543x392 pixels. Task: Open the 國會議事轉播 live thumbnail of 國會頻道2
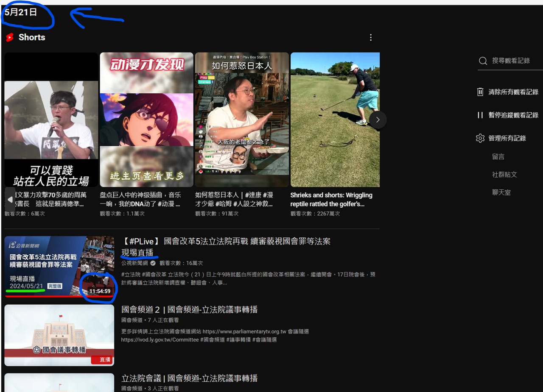tap(59, 335)
